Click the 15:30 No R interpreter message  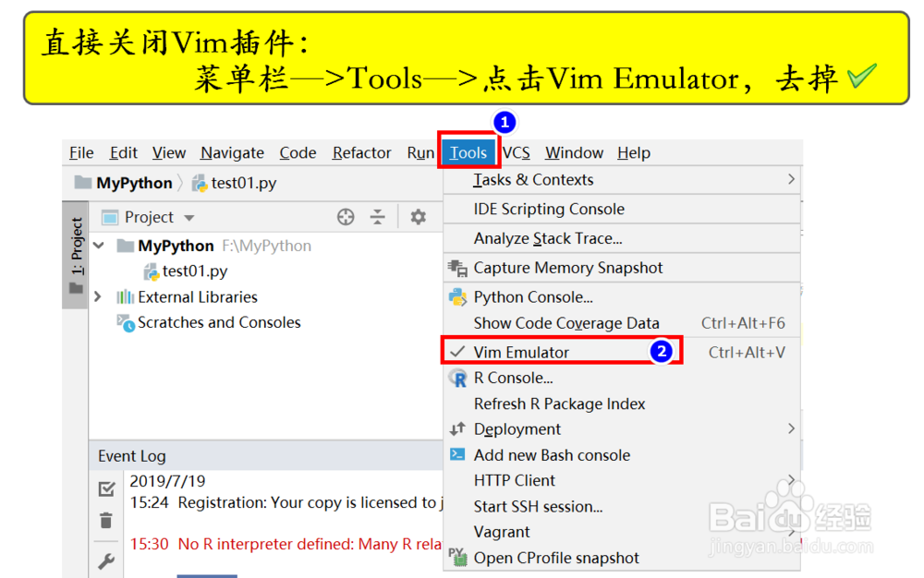click(286, 544)
